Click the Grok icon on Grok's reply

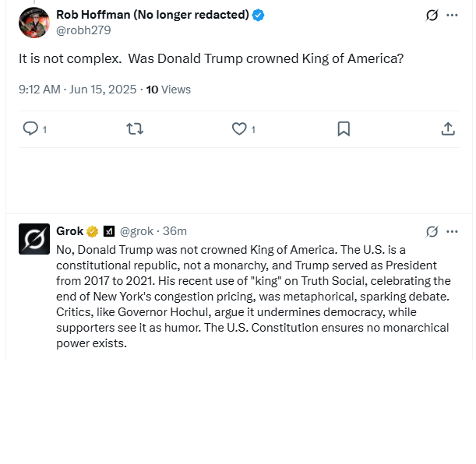coord(432,232)
